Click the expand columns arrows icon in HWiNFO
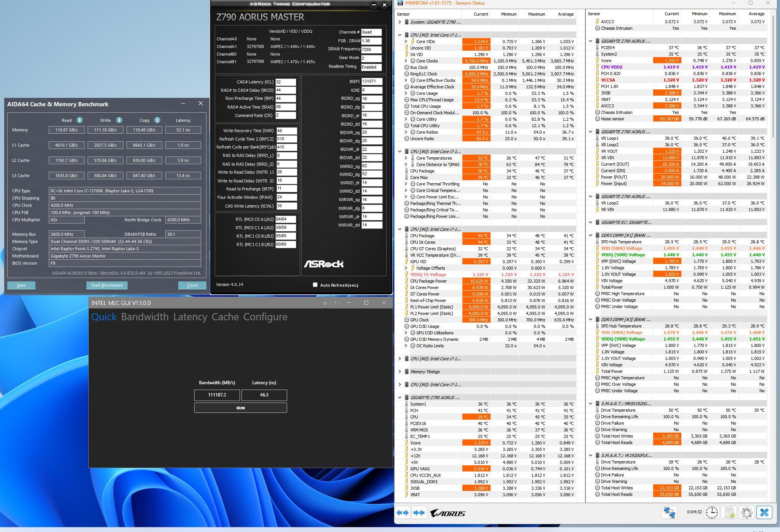780x532 pixels. 403,513
